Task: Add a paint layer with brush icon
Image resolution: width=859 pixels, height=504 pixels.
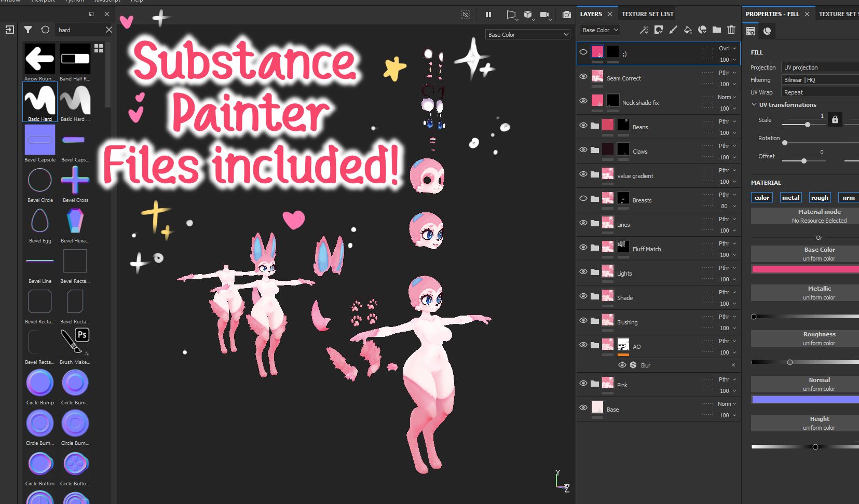Action: point(673,30)
